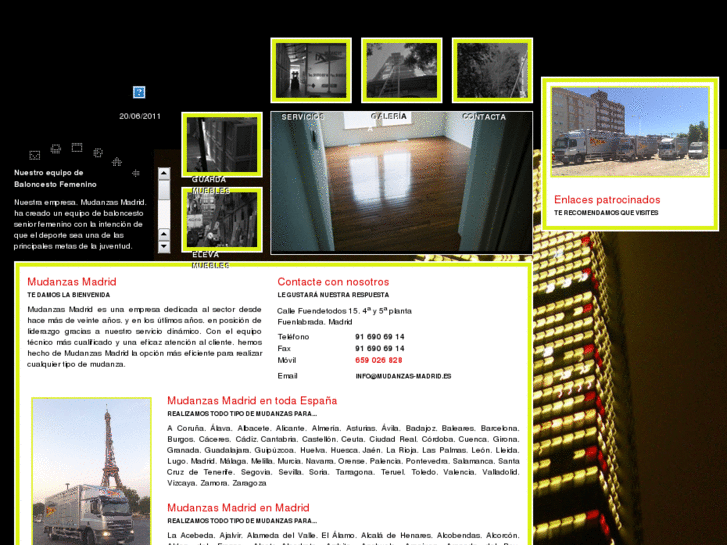The image size is (727, 545).
Task: Click the Nuestro equipo de Baloncesto Femenino headline
Action: point(55,179)
